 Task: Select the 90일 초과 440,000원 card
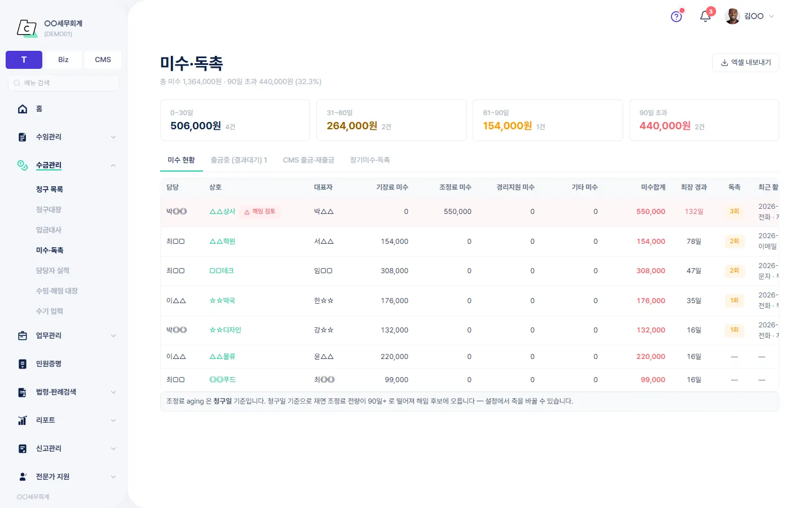click(x=704, y=120)
